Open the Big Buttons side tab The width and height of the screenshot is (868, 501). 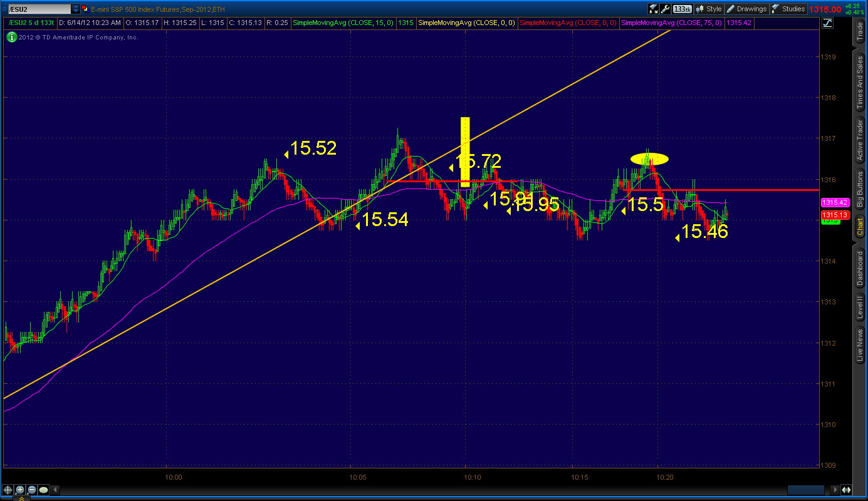pyautogui.click(x=860, y=189)
